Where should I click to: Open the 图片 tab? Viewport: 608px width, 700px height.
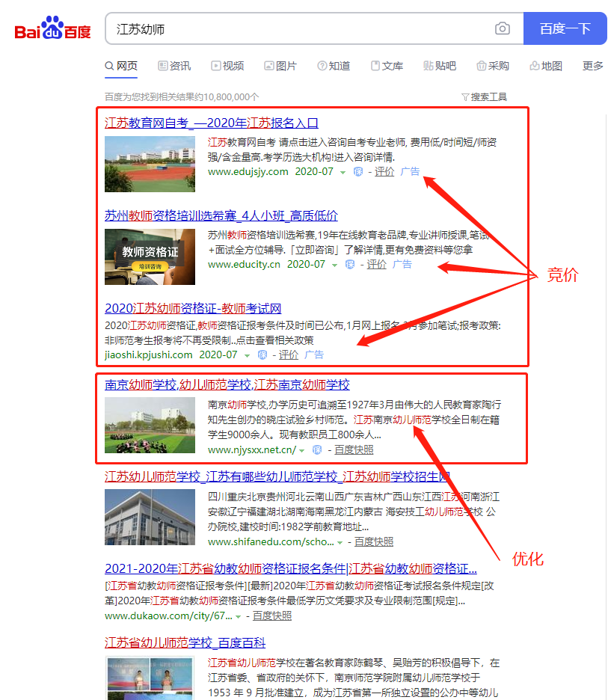click(280, 66)
